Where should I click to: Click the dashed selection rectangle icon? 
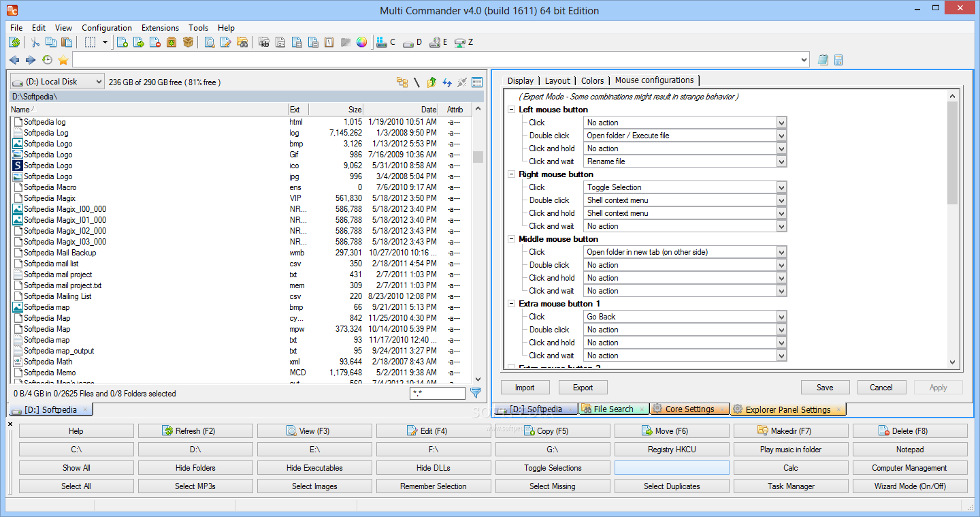(91, 42)
